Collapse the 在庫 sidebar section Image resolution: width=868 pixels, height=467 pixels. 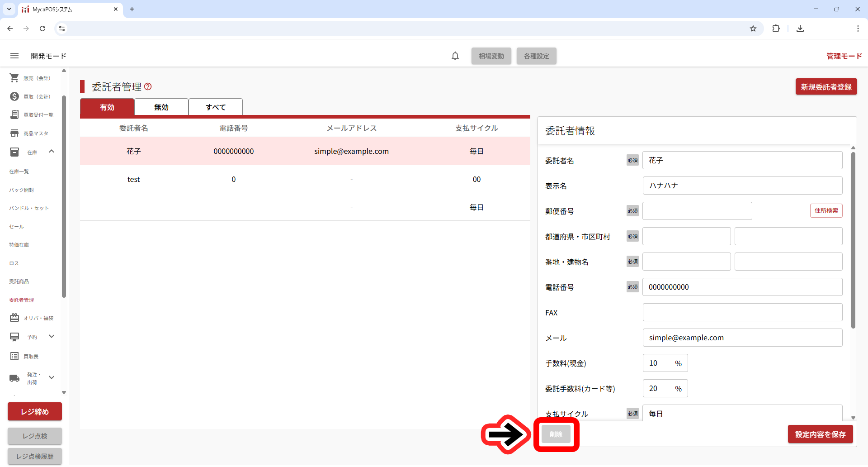(x=52, y=152)
